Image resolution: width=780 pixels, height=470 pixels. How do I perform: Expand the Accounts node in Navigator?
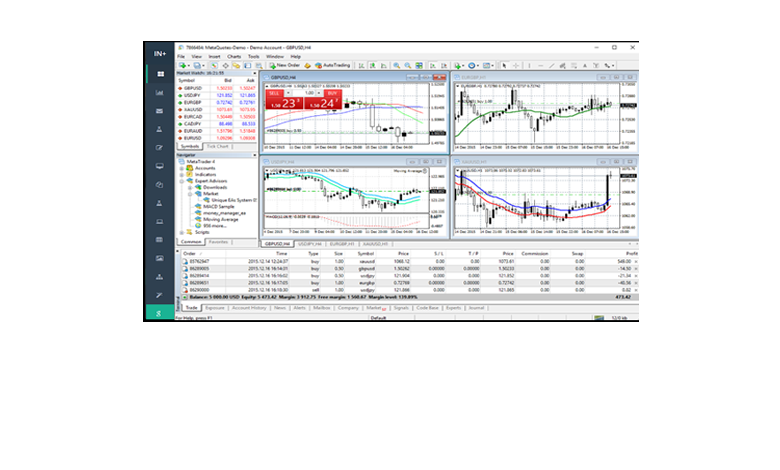pos(182,168)
